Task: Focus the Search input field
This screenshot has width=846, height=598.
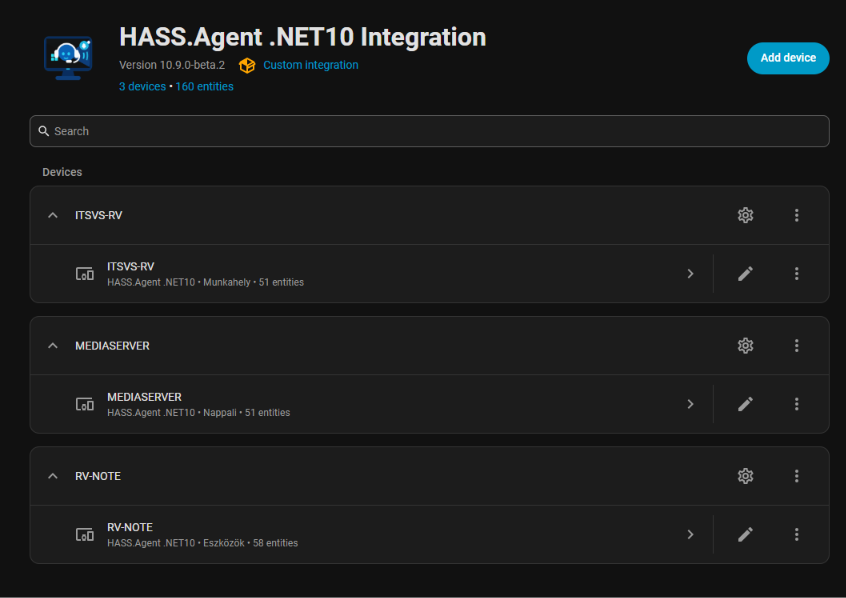Action: (x=429, y=131)
